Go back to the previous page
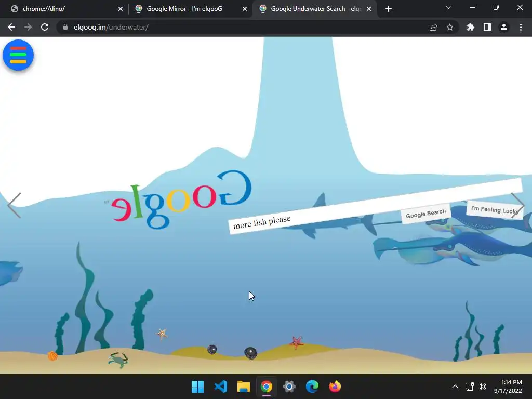532x399 pixels. 11,27
